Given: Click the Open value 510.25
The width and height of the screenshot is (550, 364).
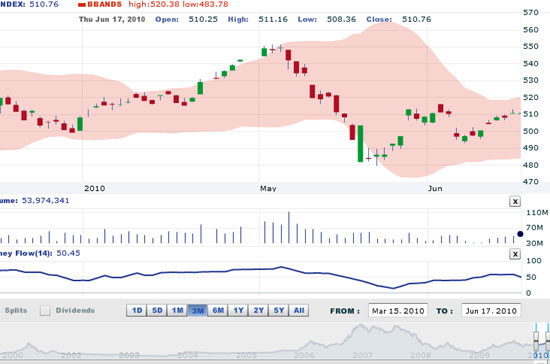Looking at the screenshot, I should pos(203,19).
